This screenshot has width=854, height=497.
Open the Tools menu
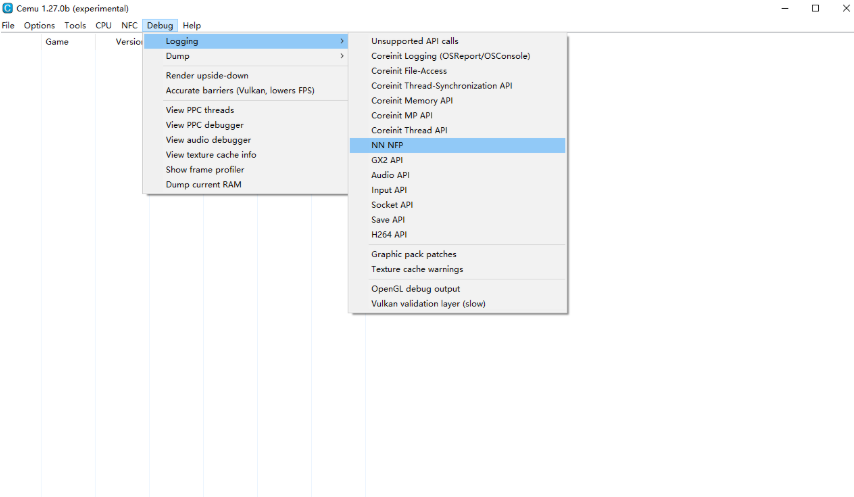click(75, 25)
